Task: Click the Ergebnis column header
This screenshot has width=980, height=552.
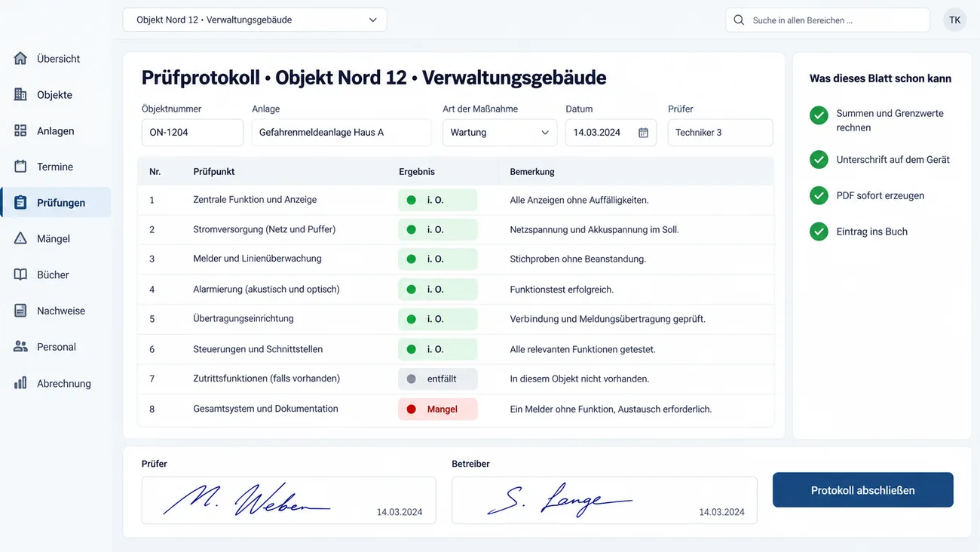Action: (x=417, y=171)
